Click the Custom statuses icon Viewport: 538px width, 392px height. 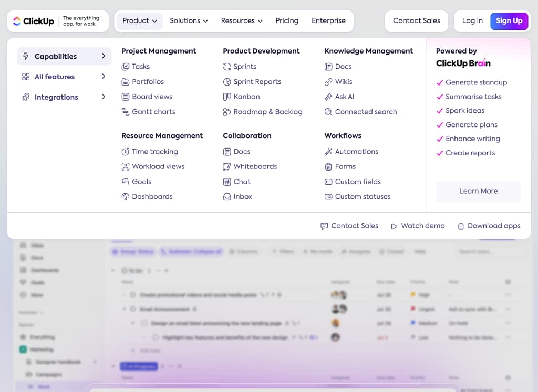point(328,197)
